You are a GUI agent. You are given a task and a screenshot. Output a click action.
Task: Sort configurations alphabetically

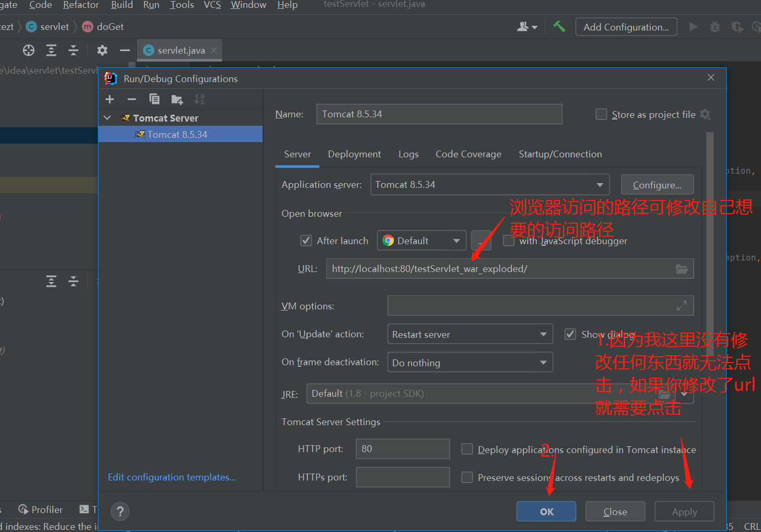(x=199, y=99)
